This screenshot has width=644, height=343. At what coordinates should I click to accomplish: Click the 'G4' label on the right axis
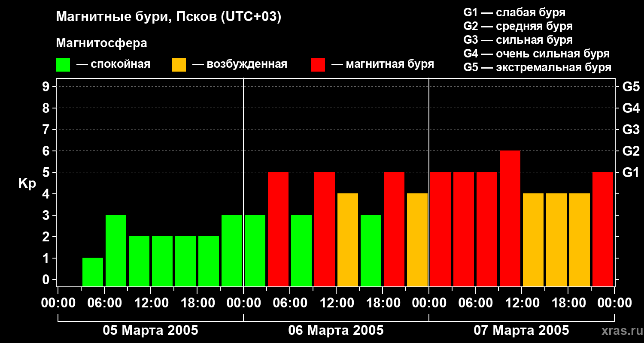point(631,108)
